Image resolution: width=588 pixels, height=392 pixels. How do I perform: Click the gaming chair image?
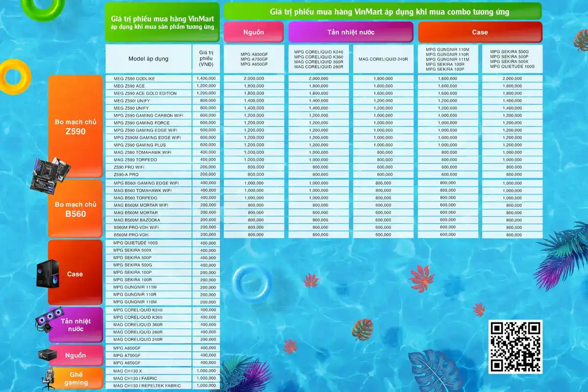pos(49,378)
